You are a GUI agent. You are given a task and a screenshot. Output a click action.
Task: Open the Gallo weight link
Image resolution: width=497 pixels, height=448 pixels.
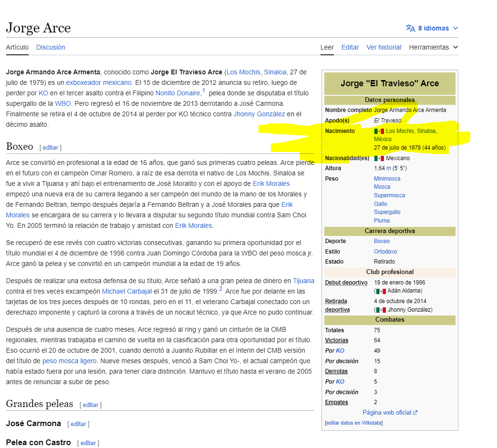click(x=380, y=204)
